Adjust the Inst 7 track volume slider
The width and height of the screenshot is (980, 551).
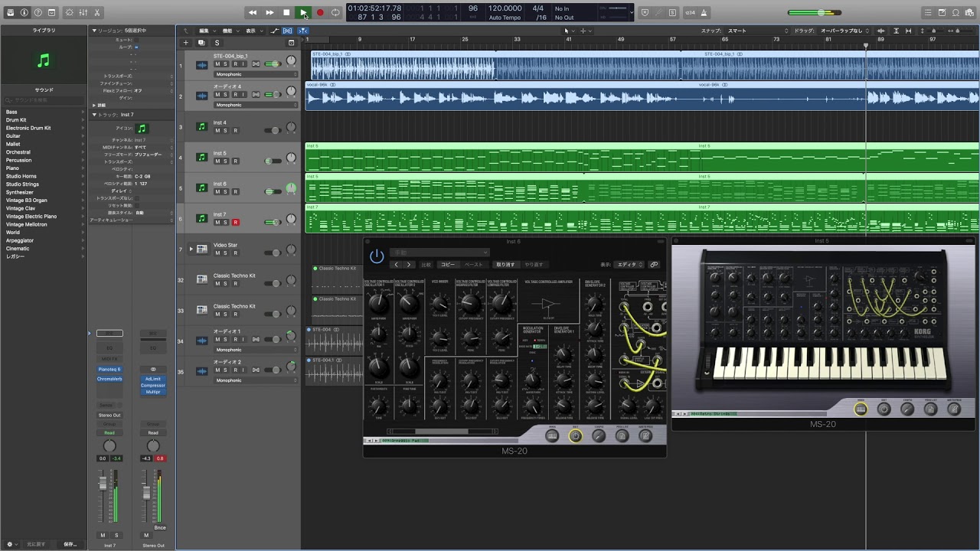pyautogui.click(x=273, y=222)
